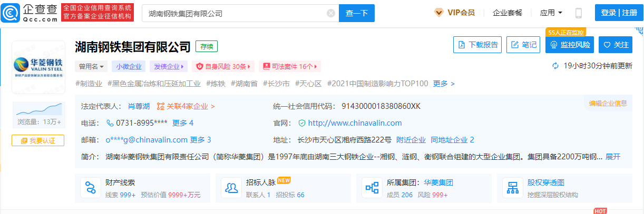The height and width of the screenshot is (214, 644).
Task: Expand the company 简介 with 展开
Action: pyautogui.click(x=613, y=157)
